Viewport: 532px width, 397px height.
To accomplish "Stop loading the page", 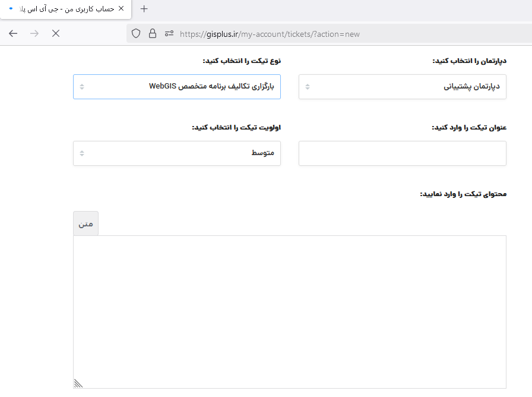I will [56, 33].
